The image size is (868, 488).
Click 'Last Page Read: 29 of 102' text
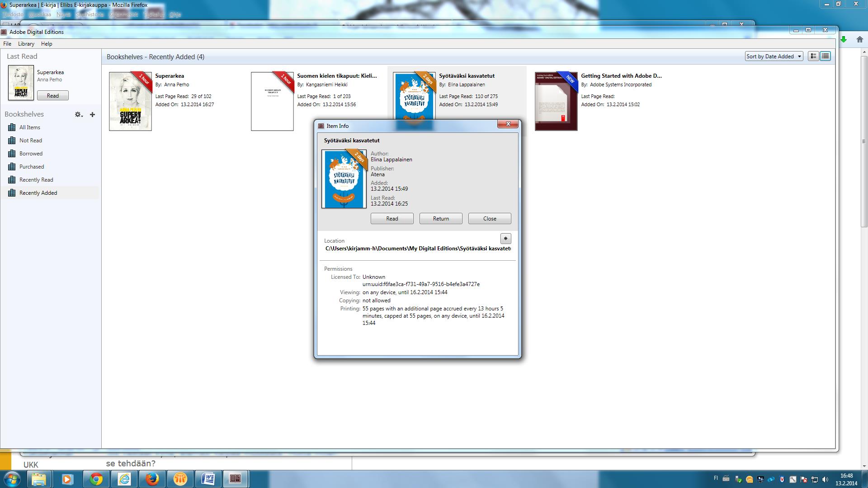[x=183, y=96]
